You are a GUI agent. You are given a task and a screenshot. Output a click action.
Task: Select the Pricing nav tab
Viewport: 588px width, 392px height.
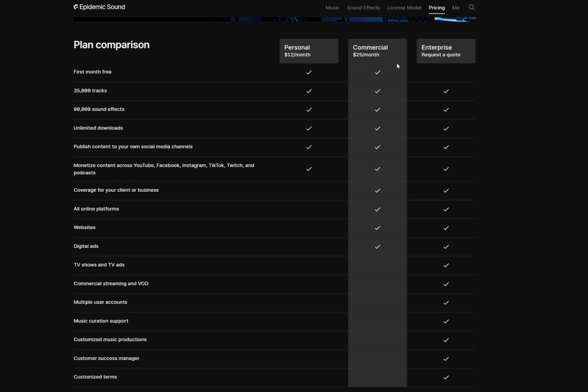coord(436,7)
